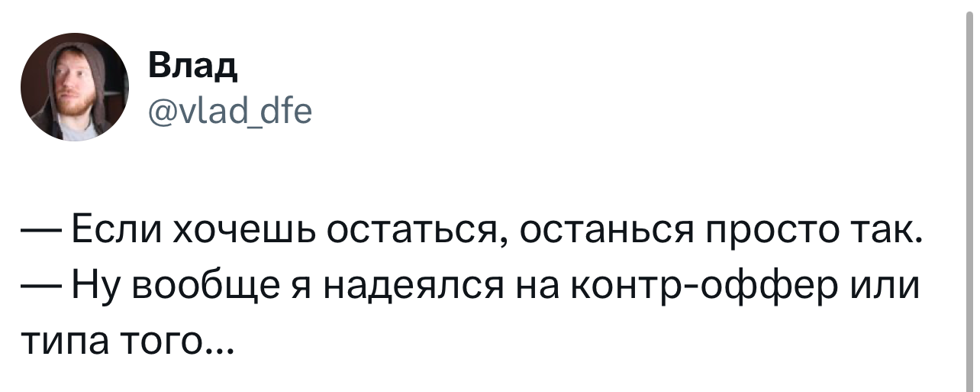Click Влад's profile avatar photo

coord(75,87)
